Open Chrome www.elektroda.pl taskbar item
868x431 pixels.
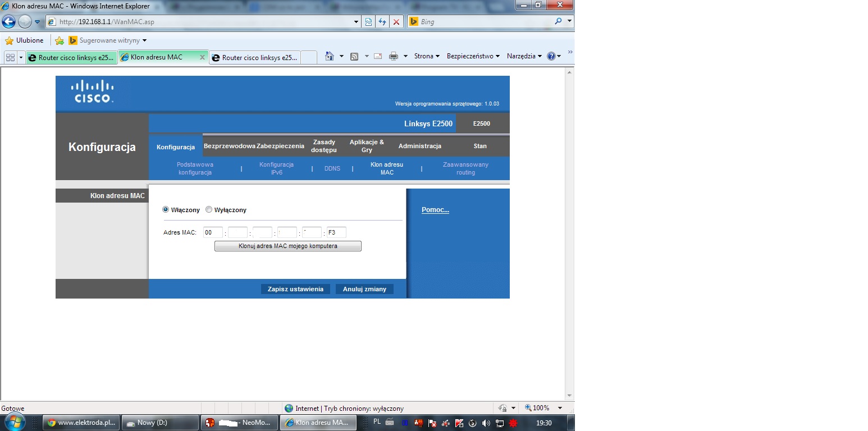(x=81, y=423)
